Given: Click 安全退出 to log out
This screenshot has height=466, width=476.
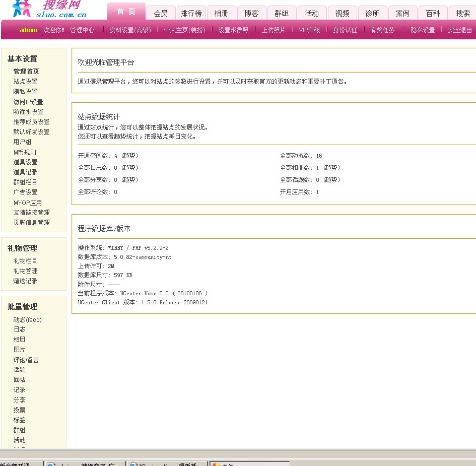Looking at the screenshot, I should [460, 30].
